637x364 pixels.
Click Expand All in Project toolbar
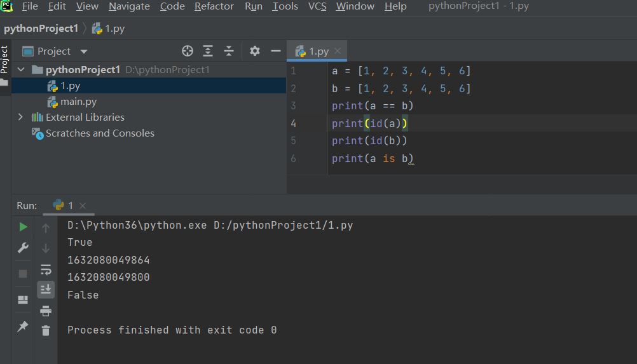pos(208,51)
